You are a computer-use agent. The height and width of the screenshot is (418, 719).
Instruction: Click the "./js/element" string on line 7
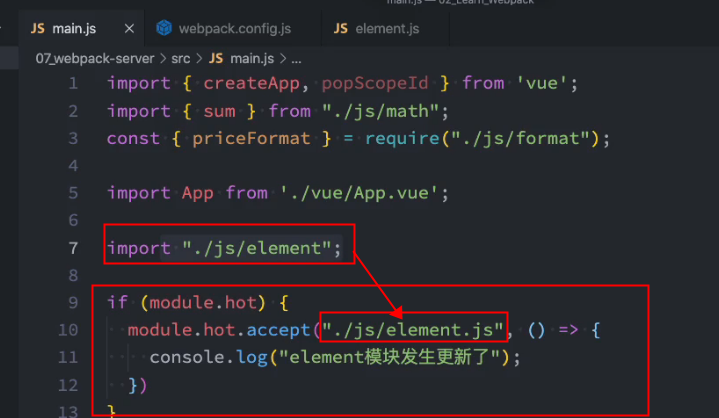tap(257, 248)
